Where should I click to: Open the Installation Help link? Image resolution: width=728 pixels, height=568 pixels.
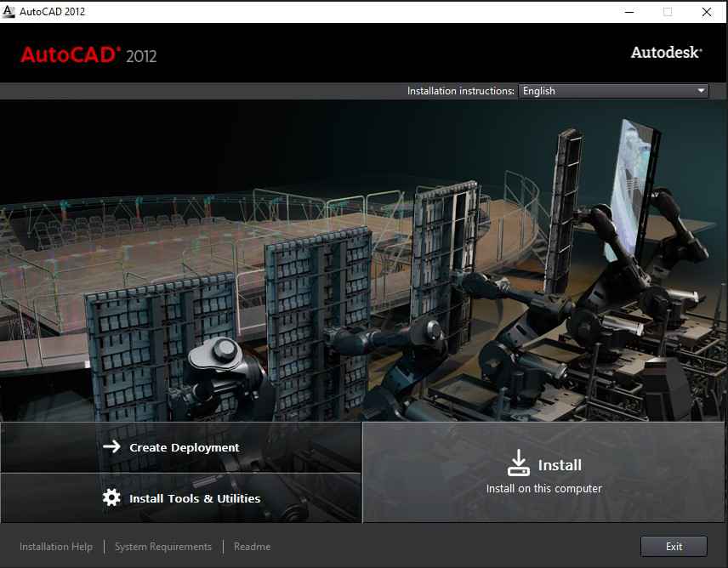56,547
